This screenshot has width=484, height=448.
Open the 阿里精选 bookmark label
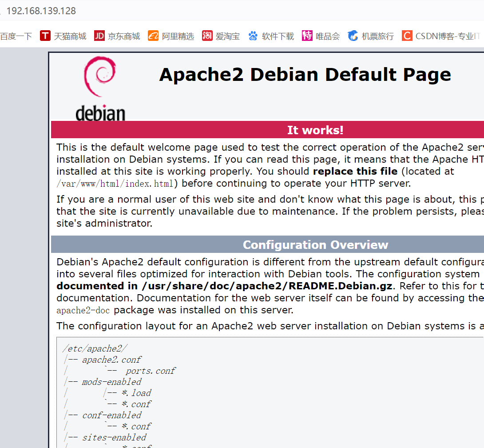coord(178,36)
